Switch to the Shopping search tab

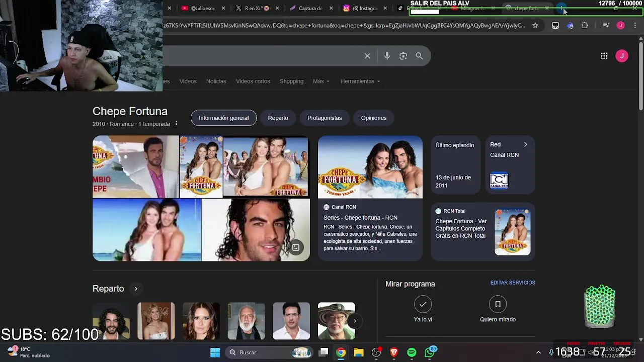(291, 81)
